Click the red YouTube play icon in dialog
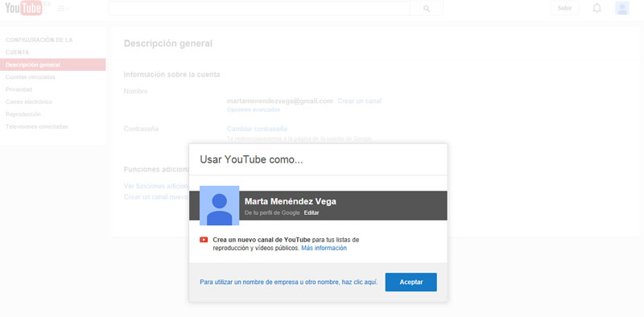This screenshot has width=644, height=317. pos(204,240)
